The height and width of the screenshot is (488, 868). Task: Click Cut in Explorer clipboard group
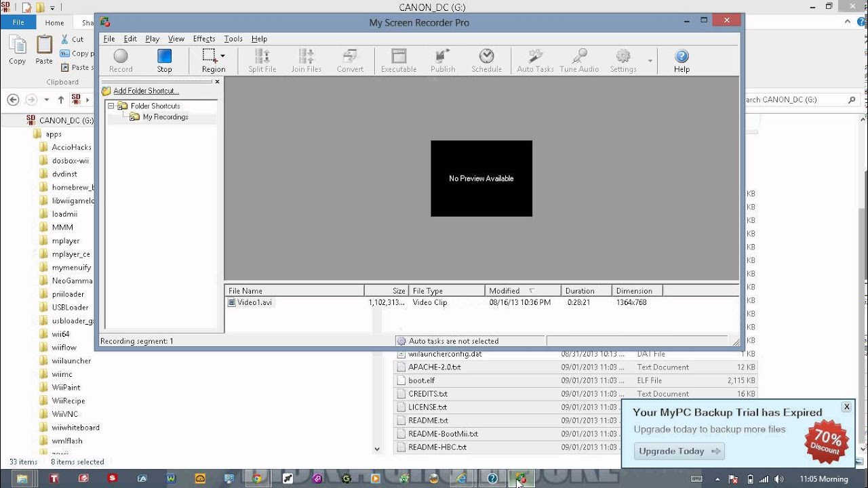[x=72, y=39]
